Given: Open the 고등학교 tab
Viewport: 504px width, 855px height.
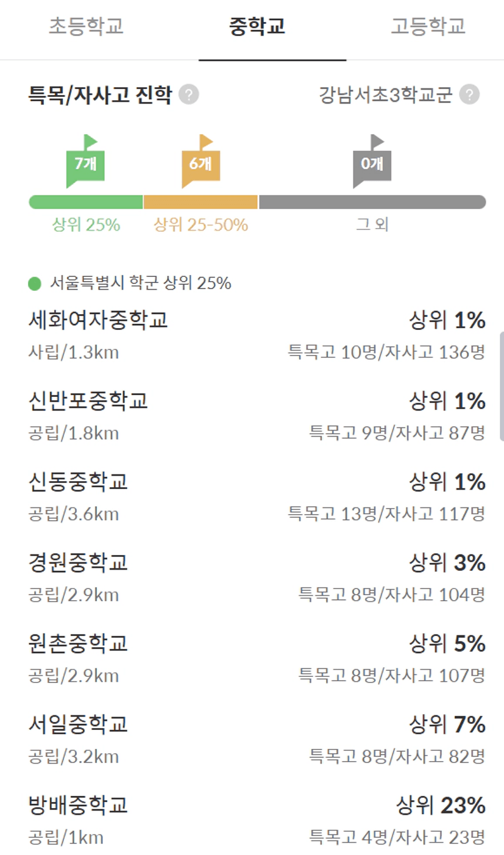Looking at the screenshot, I should tap(428, 27).
